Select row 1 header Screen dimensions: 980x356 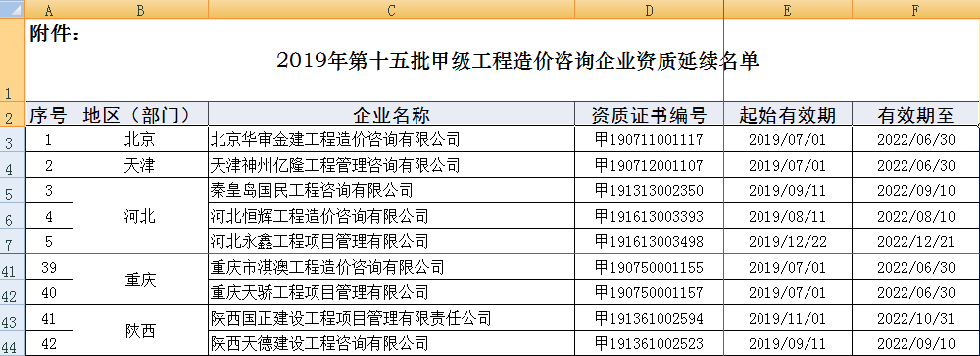pos(13,60)
